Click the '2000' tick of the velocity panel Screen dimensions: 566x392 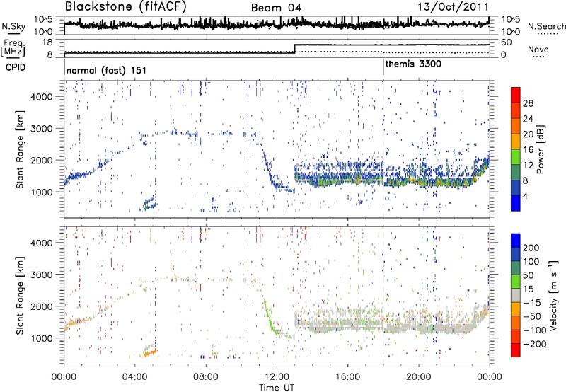pyautogui.click(x=42, y=306)
